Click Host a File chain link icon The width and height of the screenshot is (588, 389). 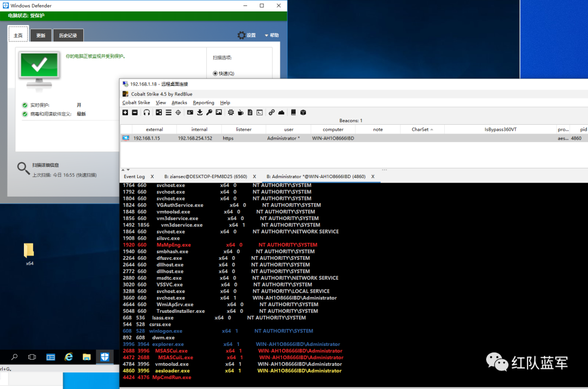click(x=272, y=113)
